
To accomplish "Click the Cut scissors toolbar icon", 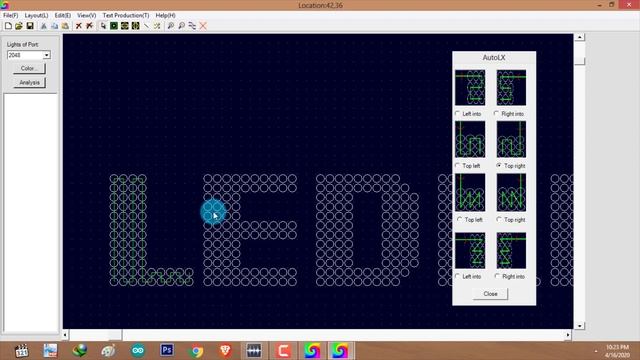I will tap(44, 26).
